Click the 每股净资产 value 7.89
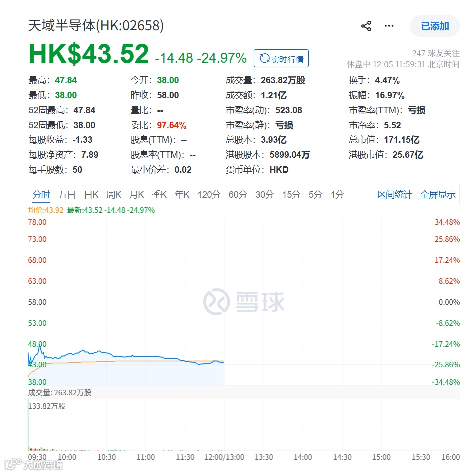Screen dimensions: 476x474 click(x=90, y=155)
